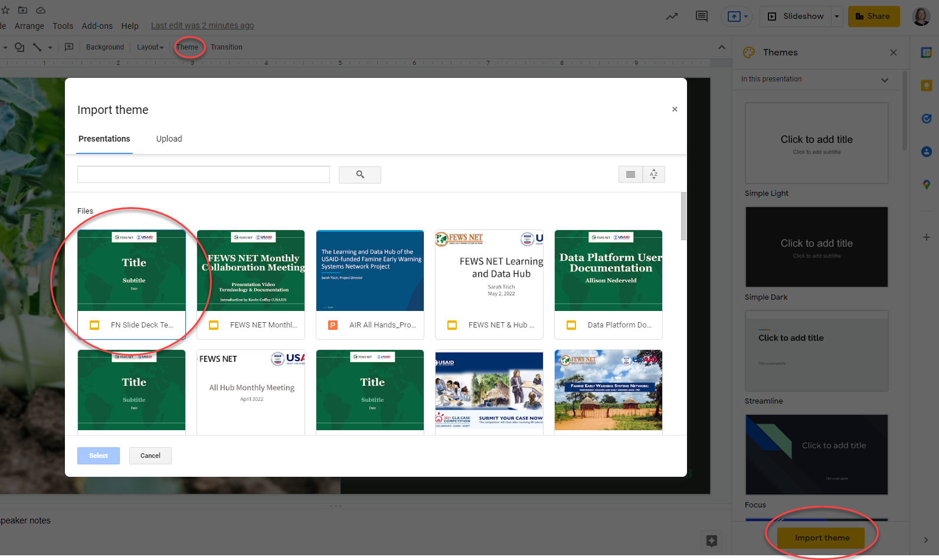Apply the Simple Light theme

click(816, 143)
